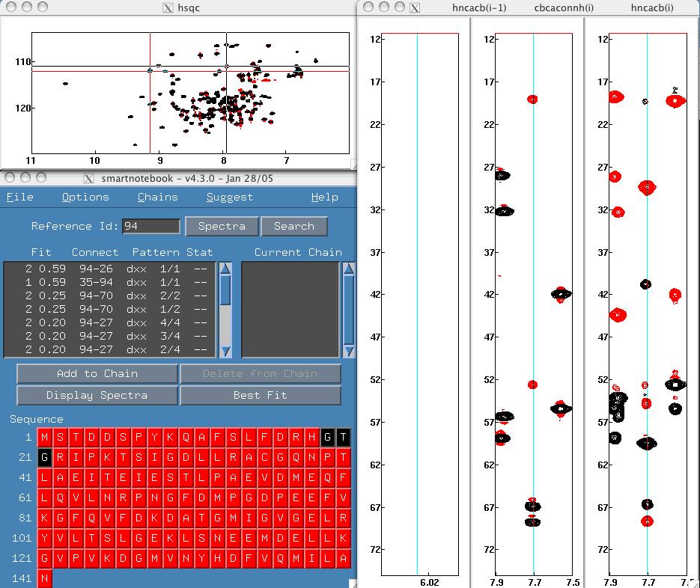This screenshot has width=700, height=588.
Task: Toggle the black T residue in the first sequence row
Action: click(x=343, y=437)
